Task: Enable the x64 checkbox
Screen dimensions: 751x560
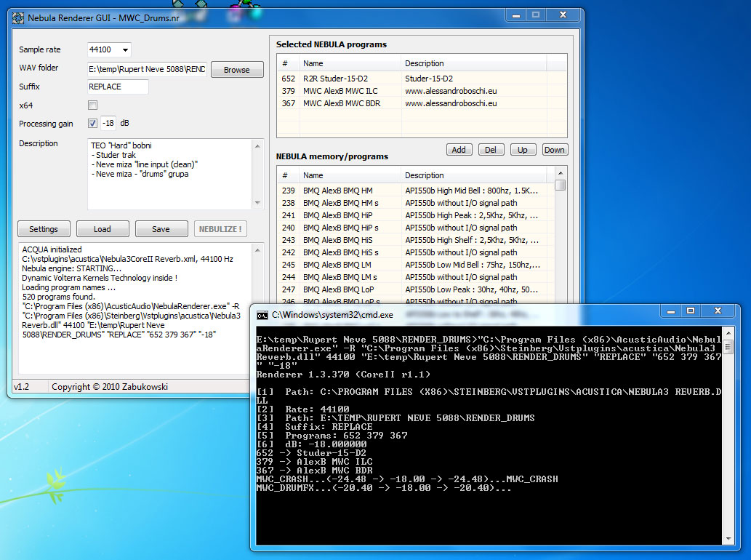Action: [x=92, y=105]
